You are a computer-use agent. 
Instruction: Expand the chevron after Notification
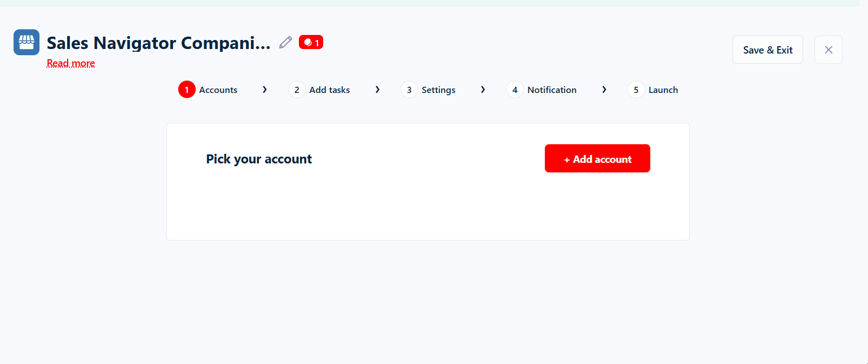[x=604, y=89]
